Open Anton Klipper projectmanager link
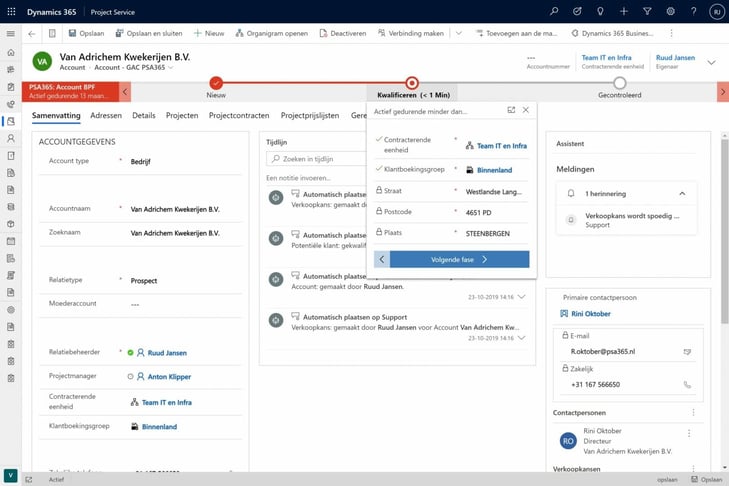The width and height of the screenshot is (729, 486). coord(169,377)
